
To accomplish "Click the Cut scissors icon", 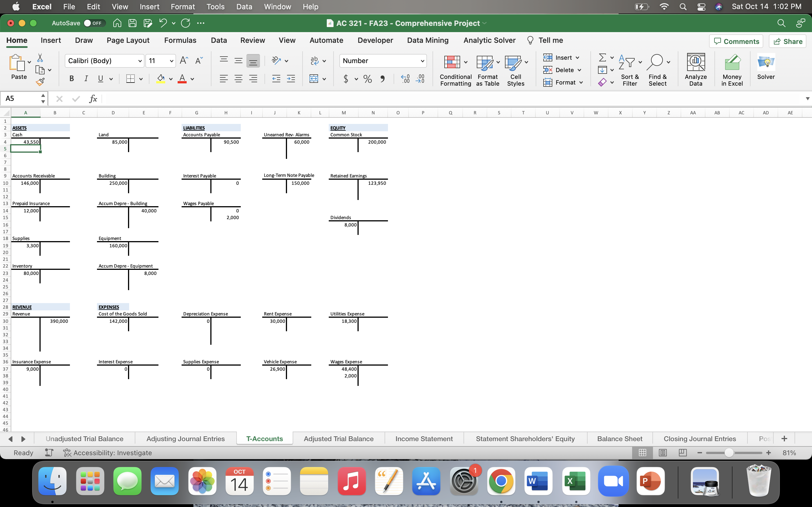I will [x=40, y=58].
